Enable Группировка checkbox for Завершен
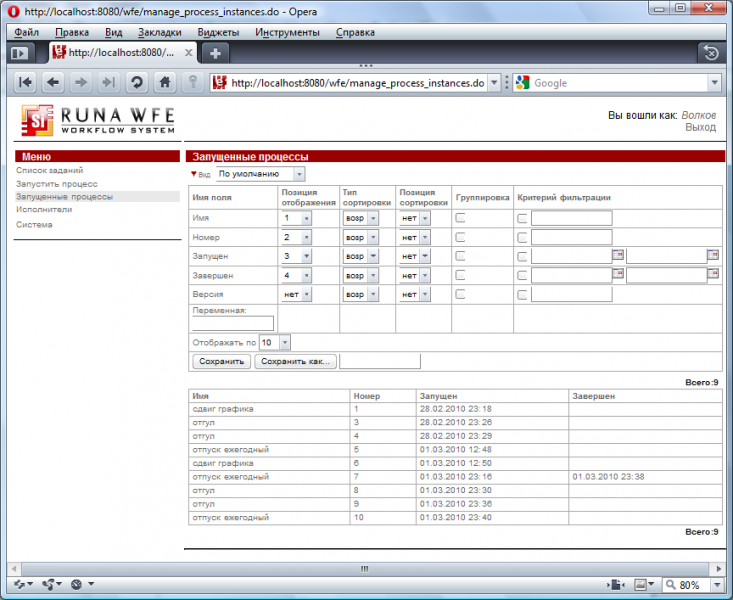This screenshot has width=733, height=600. pos(460,275)
